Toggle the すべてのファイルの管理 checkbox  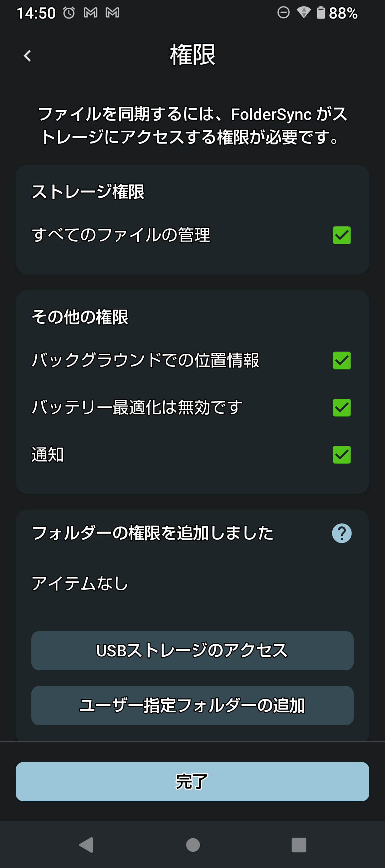[x=342, y=235]
